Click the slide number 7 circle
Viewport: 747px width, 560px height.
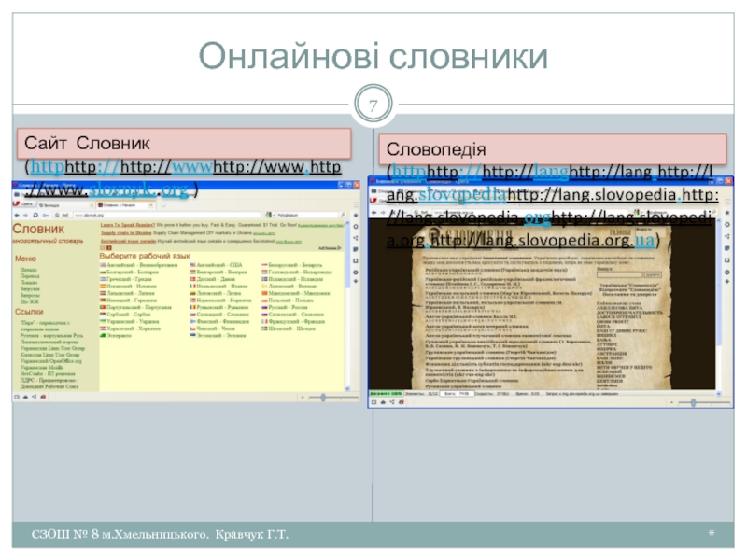373,105
